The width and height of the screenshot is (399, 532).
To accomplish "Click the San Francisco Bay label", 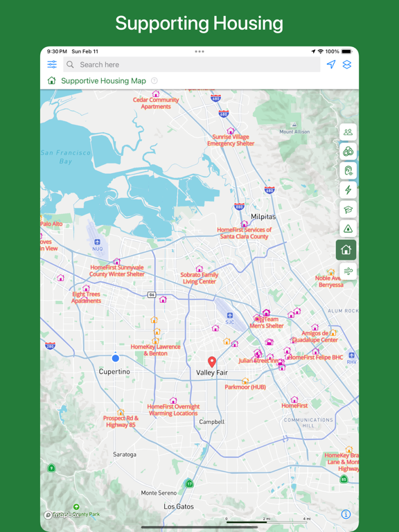I will (x=66, y=157).
